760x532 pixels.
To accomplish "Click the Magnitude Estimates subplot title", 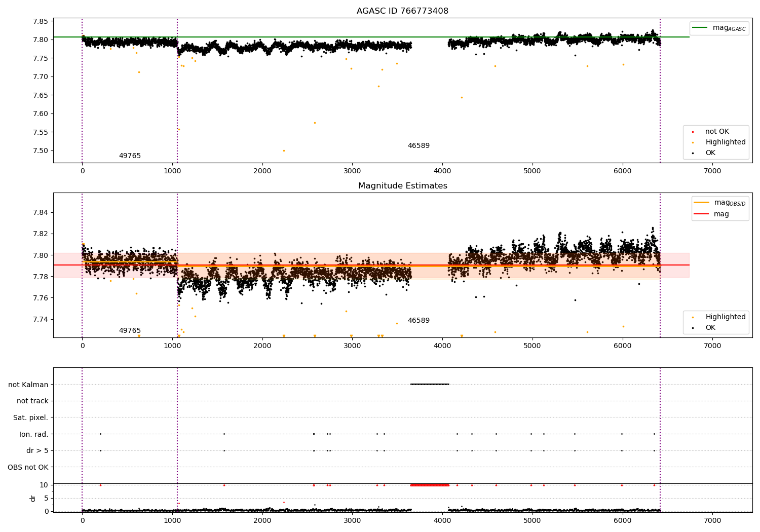I will [402, 186].
